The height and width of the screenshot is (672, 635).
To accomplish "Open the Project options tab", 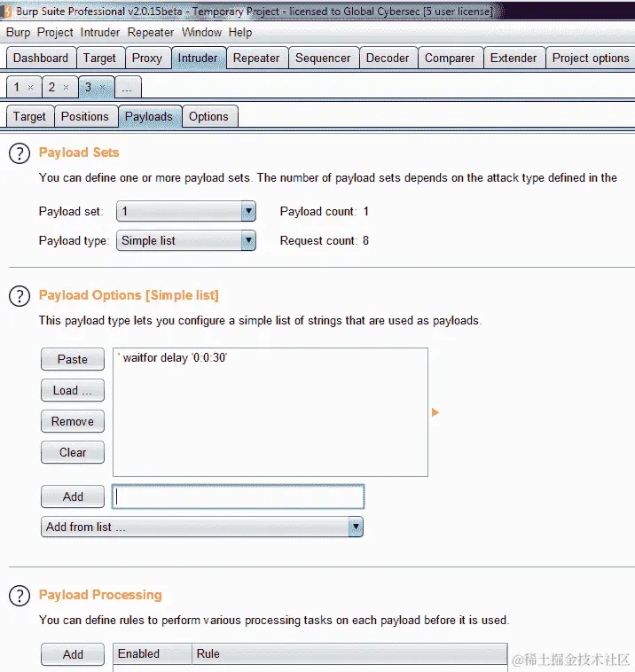I will [591, 58].
